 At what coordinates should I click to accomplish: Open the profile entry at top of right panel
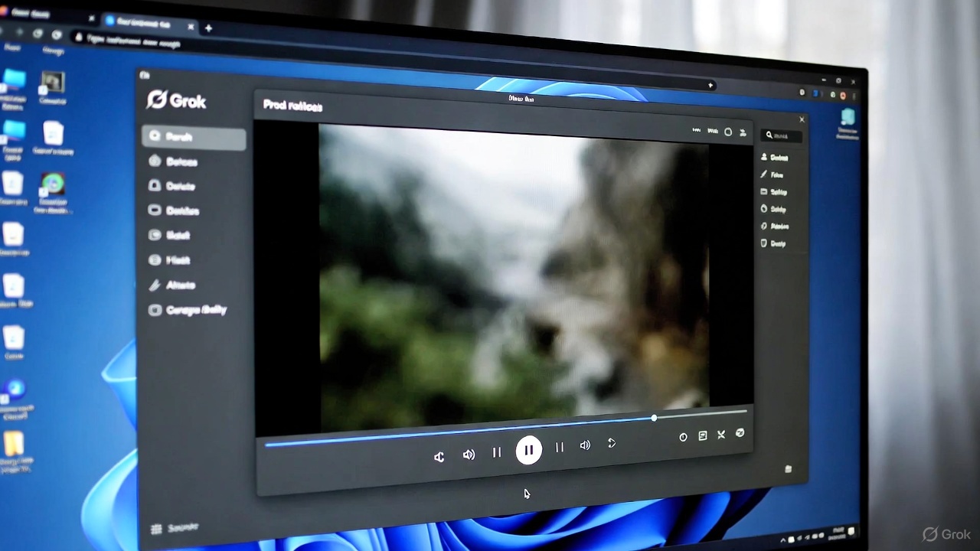click(x=777, y=157)
